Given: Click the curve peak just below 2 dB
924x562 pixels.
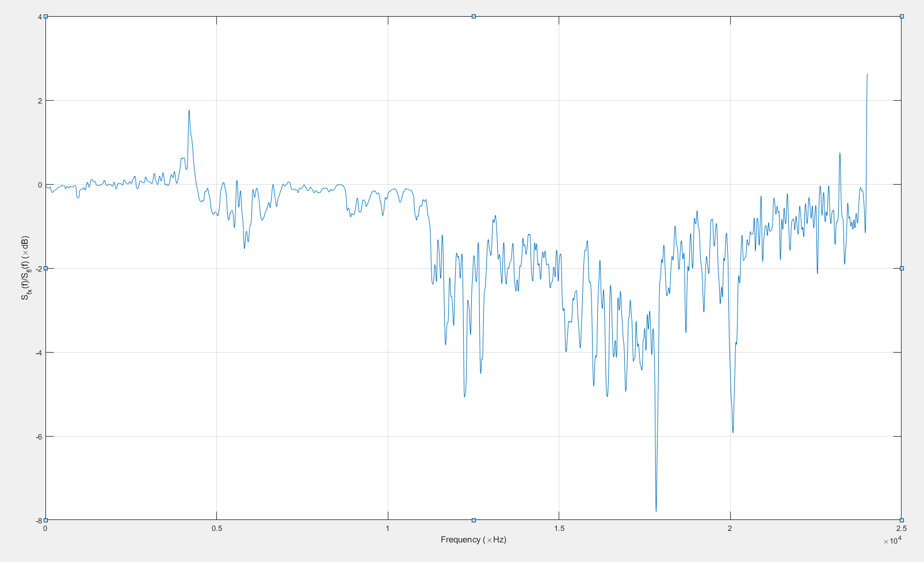Looking at the screenshot, I should click(x=189, y=111).
